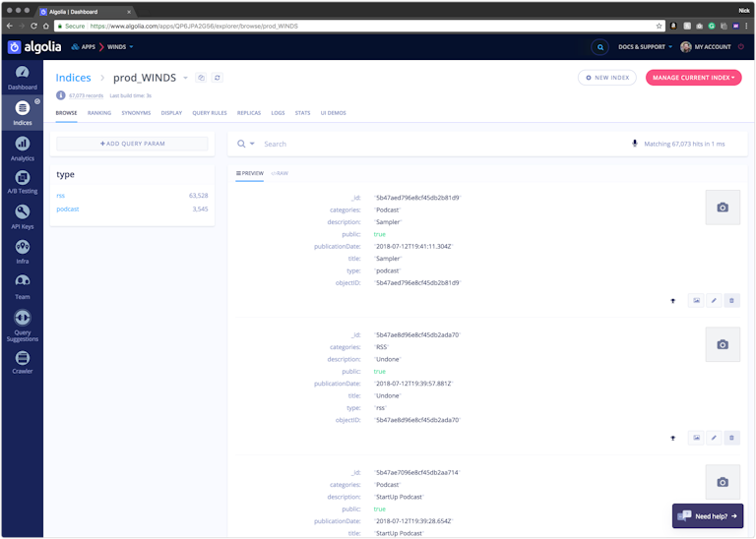756x539 pixels.
Task: Pin the Sampler record
Action: [x=673, y=301]
